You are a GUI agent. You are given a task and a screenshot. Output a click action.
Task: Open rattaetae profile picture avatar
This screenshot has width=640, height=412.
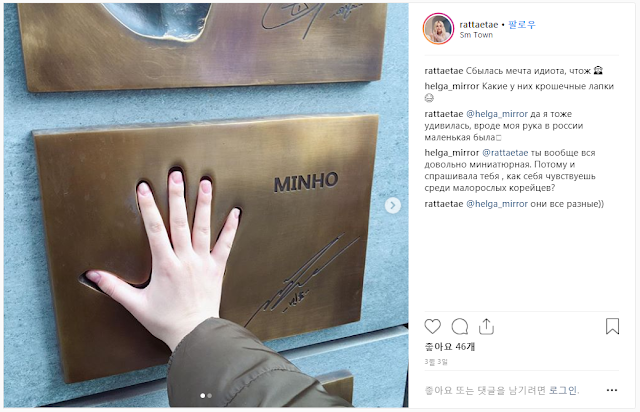click(438, 29)
